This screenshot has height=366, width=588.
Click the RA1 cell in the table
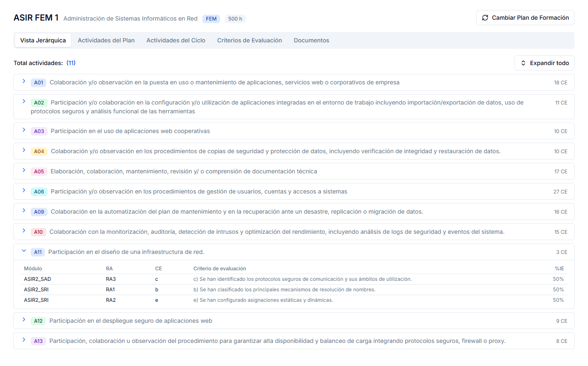[110, 290]
